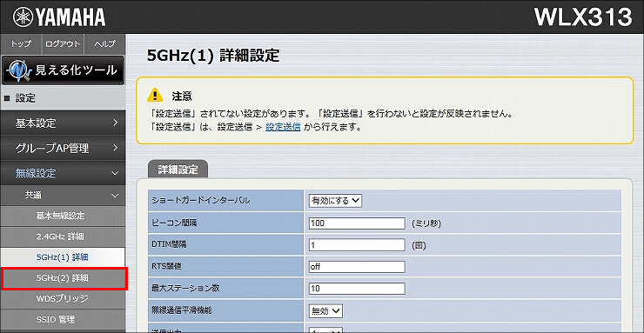This screenshot has width=644, height=333.
Task: Click the 最大ステーション数 input field
Action: (x=357, y=289)
